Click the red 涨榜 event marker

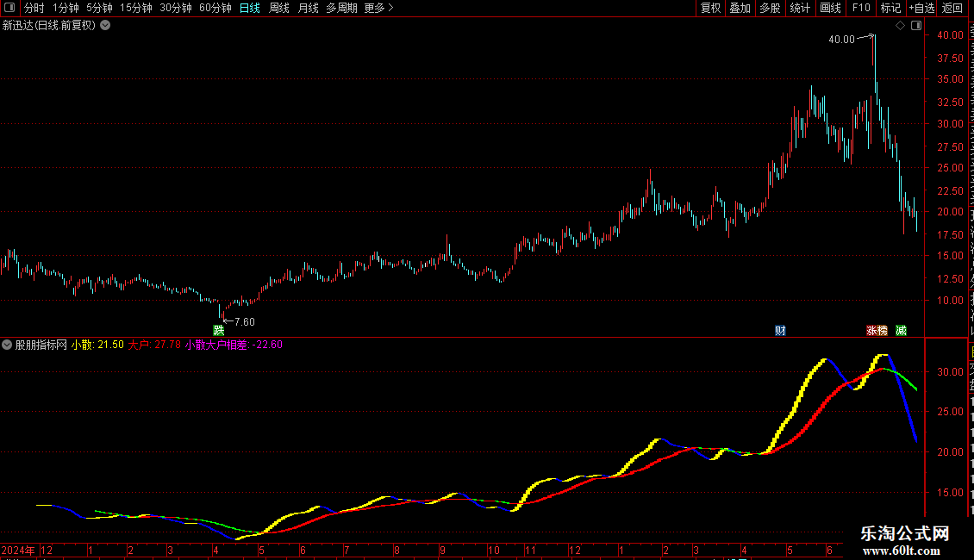[877, 330]
